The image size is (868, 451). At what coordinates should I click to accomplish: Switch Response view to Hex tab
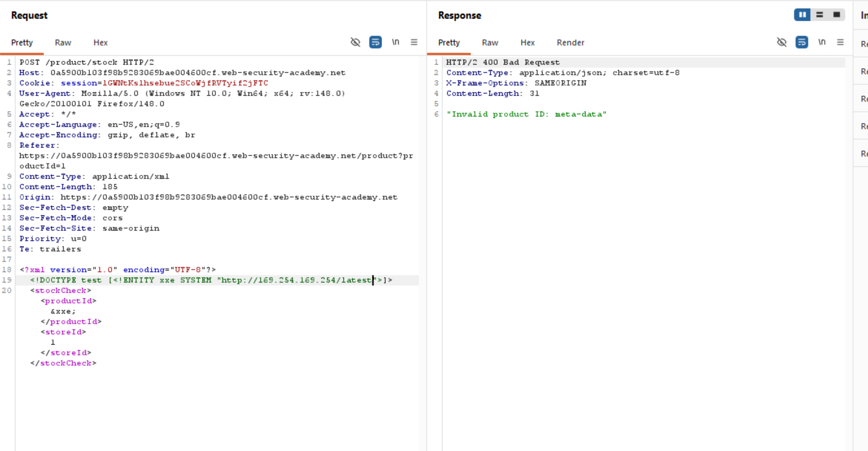click(527, 42)
